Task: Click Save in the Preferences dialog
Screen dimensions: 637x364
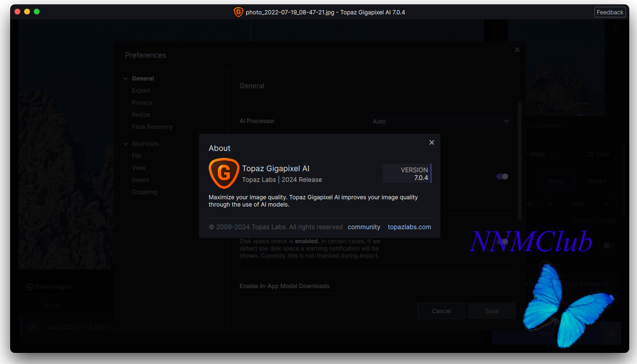Action: pyautogui.click(x=492, y=311)
